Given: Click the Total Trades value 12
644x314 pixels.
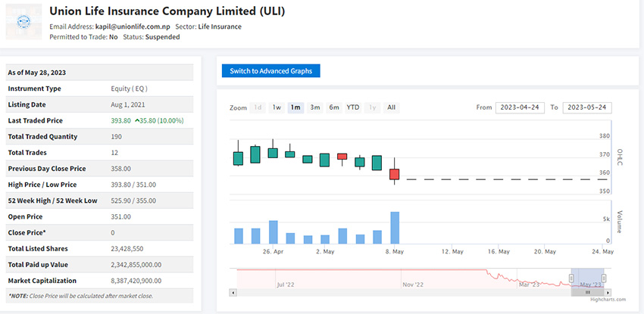Looking at the screenshot, I should coord(114,153).
